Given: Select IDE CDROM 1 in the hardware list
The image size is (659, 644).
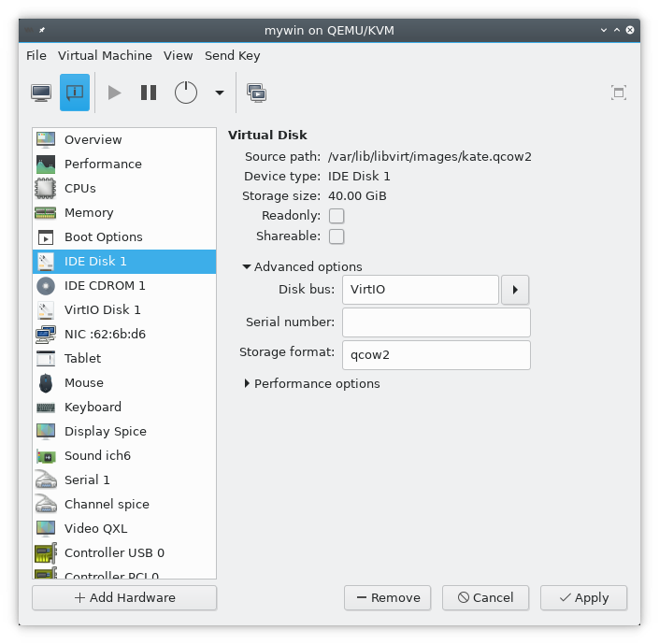Looking at the screenshot, I should (105, 285).
